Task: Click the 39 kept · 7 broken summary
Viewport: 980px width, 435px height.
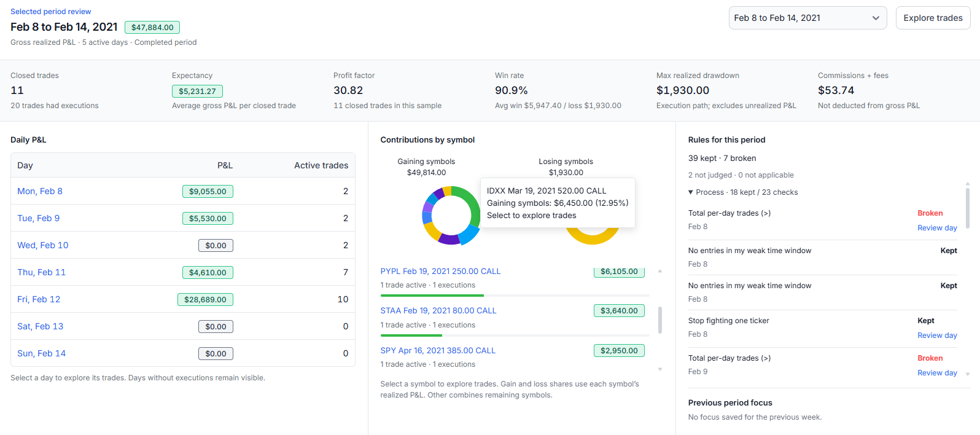Action: pyautogui.click(x=722, y=159)
